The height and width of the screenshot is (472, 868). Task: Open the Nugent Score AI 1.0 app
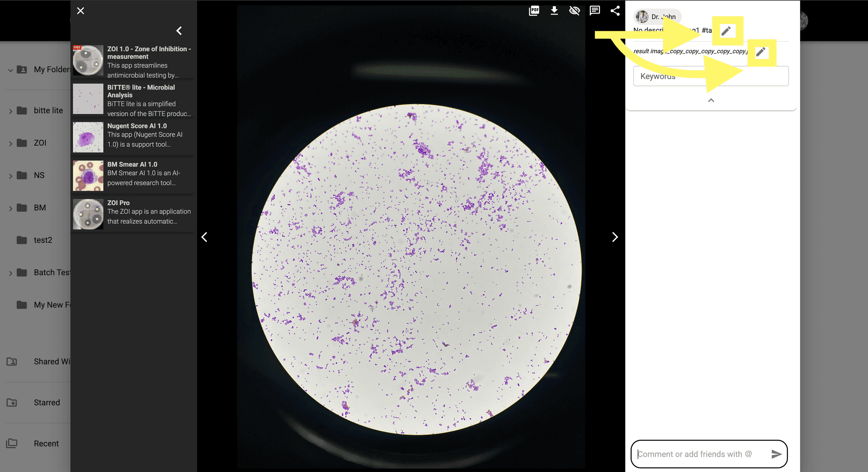[x=137, y=126]
